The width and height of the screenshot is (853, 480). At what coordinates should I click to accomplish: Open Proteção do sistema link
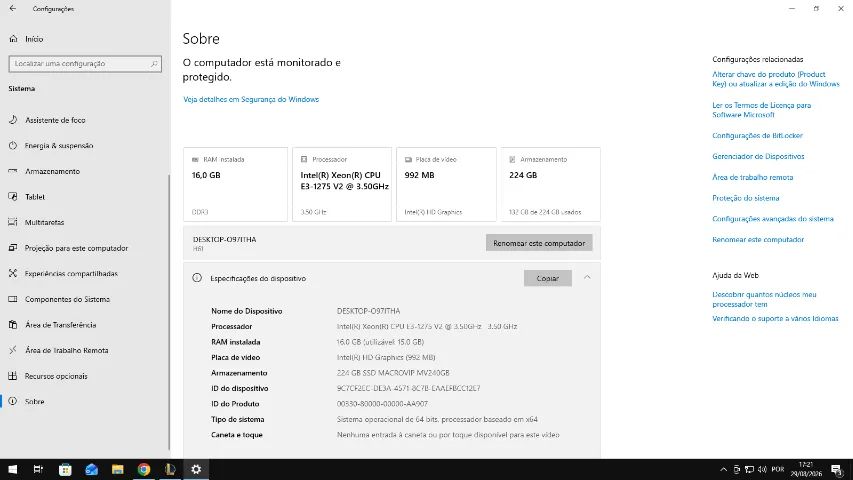pos(745,198)
